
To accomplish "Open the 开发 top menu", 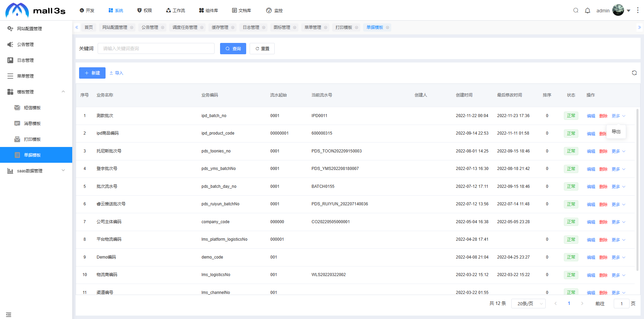I will coord(87,11).
